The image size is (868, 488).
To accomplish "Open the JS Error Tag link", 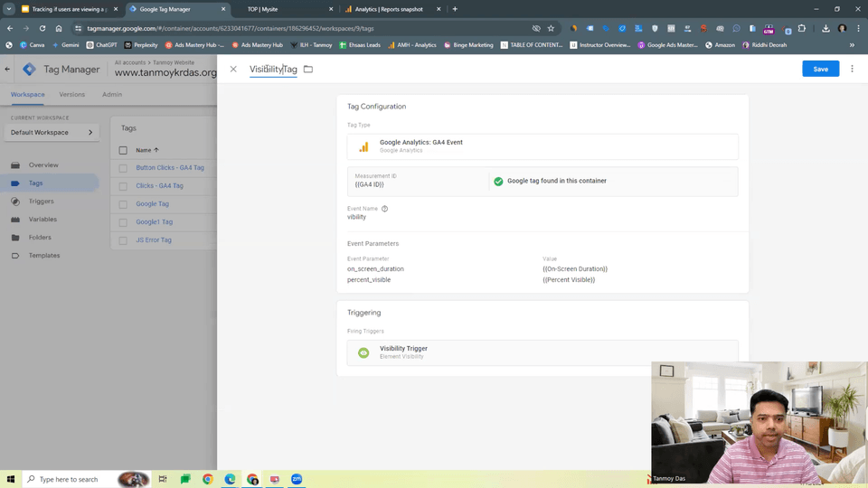I will click(154, 240).
